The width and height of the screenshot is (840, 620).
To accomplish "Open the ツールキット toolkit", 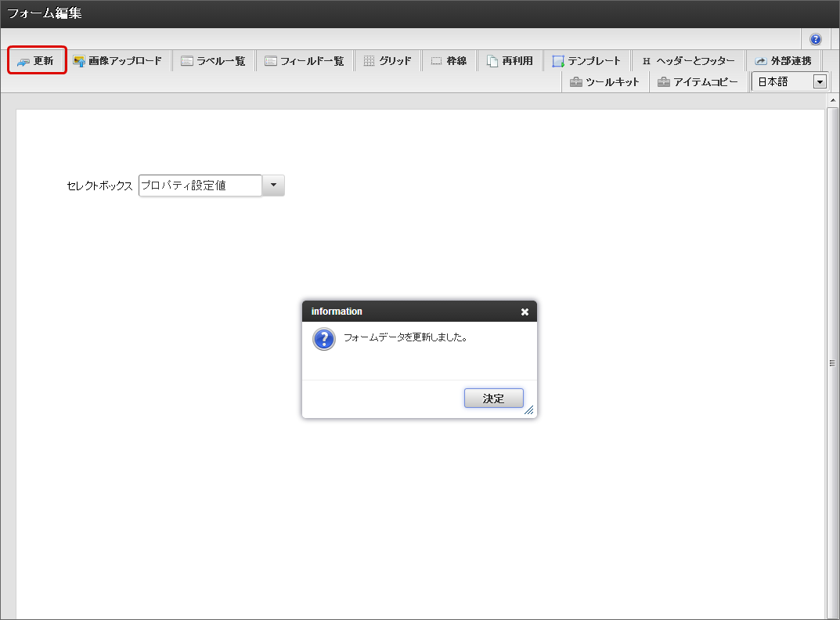I will coord(605,82).
